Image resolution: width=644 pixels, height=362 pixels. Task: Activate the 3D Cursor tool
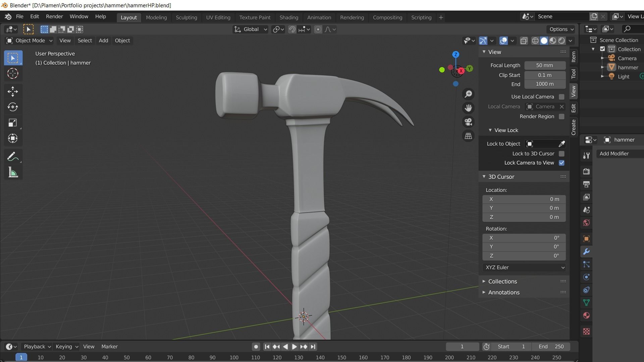(x=13, y=73)
